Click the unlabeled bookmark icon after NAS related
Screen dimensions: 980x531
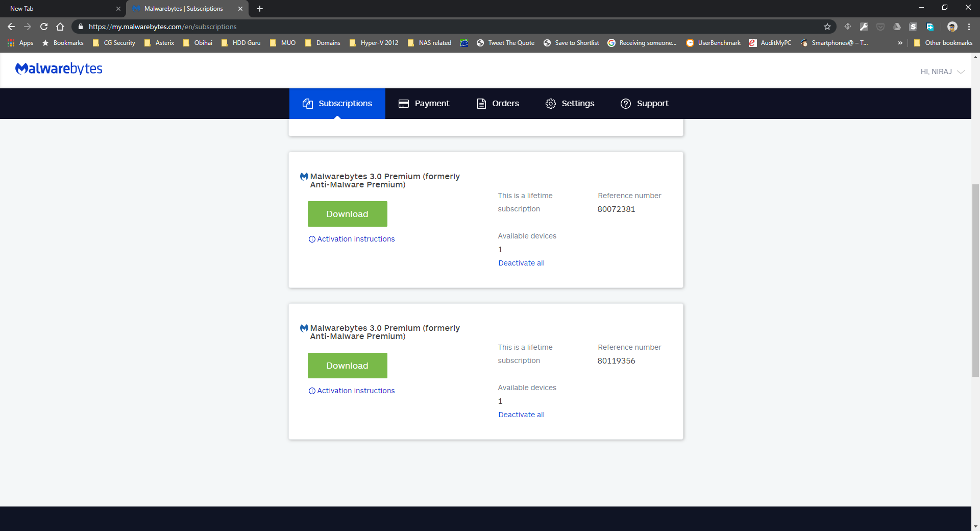[x=464, y=43]
